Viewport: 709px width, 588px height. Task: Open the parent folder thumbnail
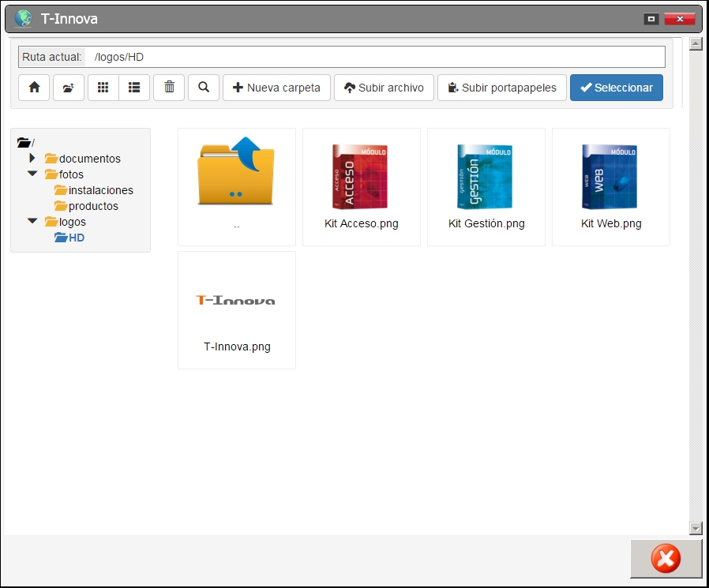pyautogui.click(x=237, y=187)
